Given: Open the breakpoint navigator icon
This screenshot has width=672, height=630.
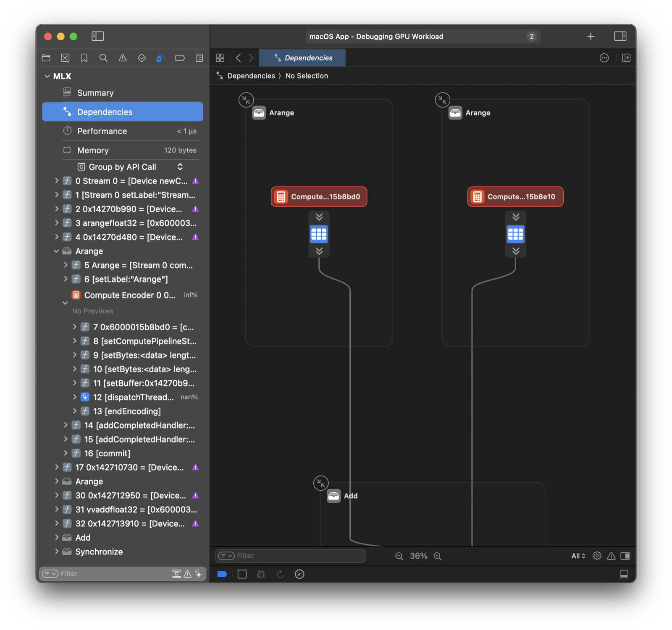Looking at the screenshot, I should [x=180, y=58].
